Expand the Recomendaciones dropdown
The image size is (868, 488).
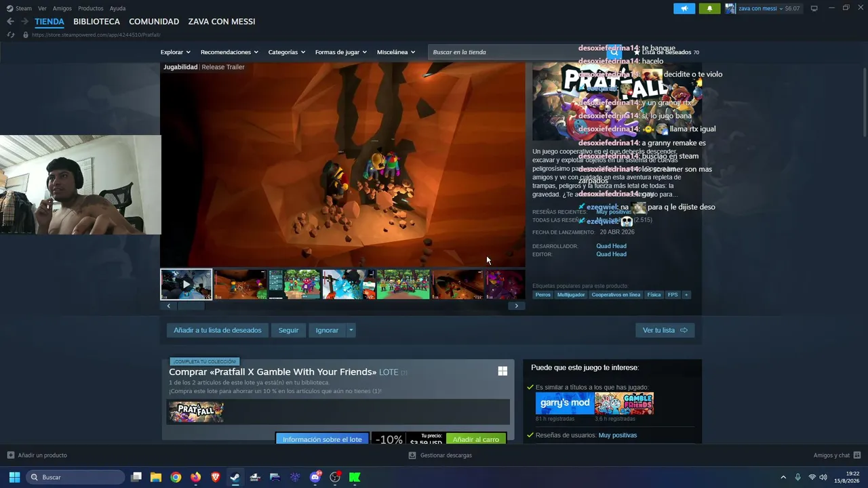[229, 52]
